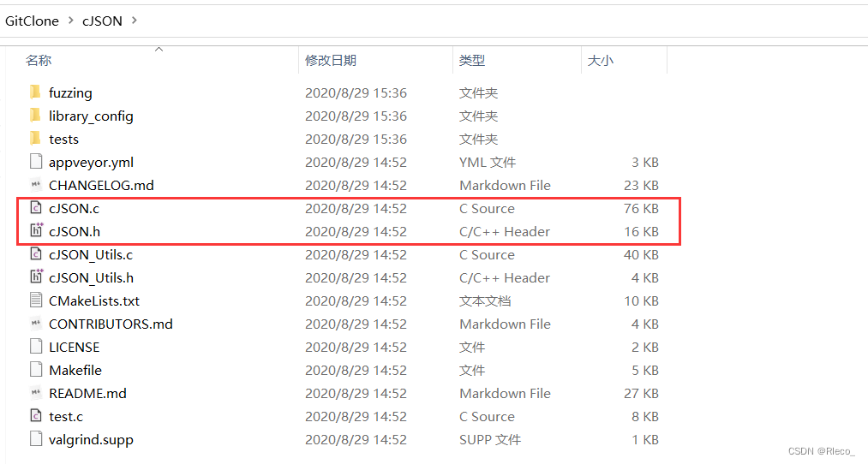This screenshot has width=868, height=464.
Task: Select the tests folder icon
Action: [35, 139]
